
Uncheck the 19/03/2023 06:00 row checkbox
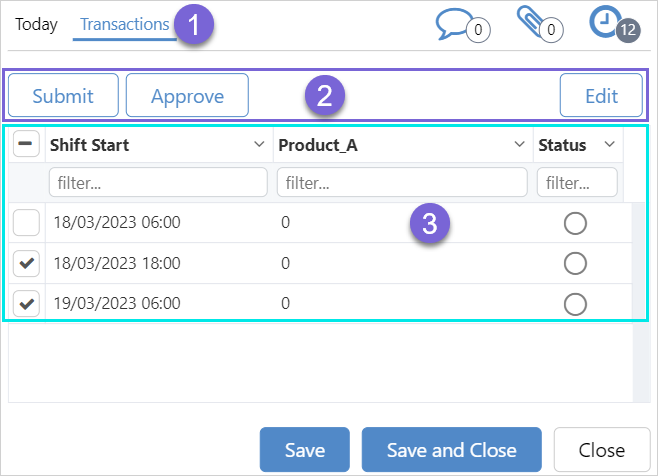click(x=27, y=303)
